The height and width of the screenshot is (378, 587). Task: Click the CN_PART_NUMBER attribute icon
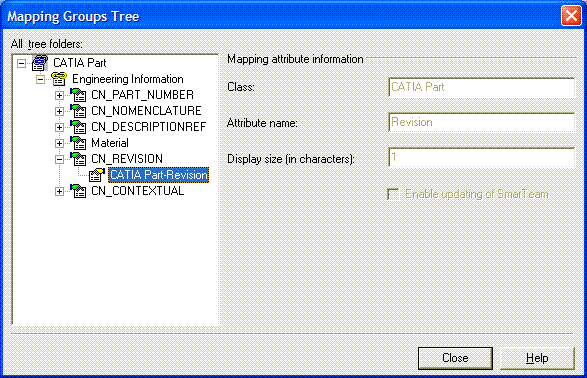pos(78,95)
